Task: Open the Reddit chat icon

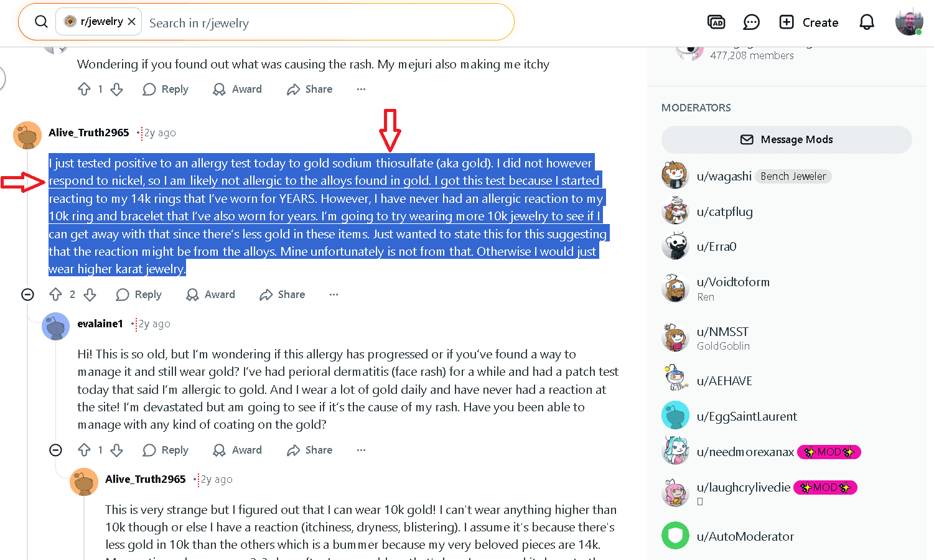Action: (x=751, y=22)
